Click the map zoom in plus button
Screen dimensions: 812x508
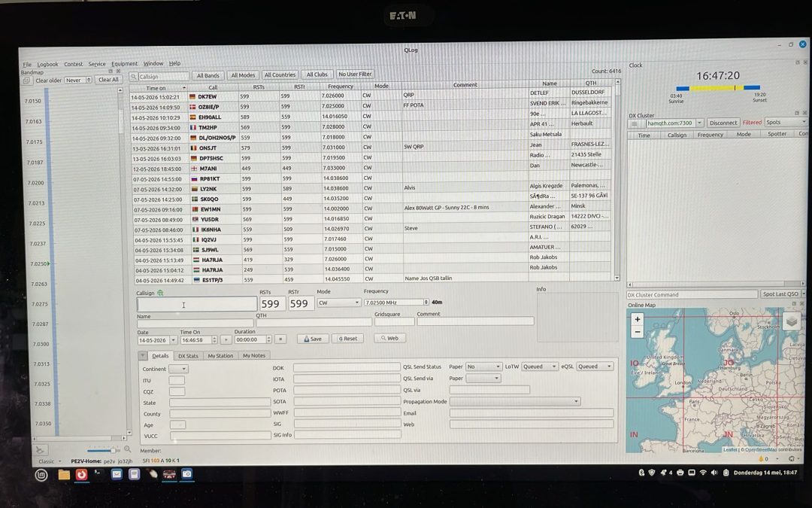tap(637, 319)
